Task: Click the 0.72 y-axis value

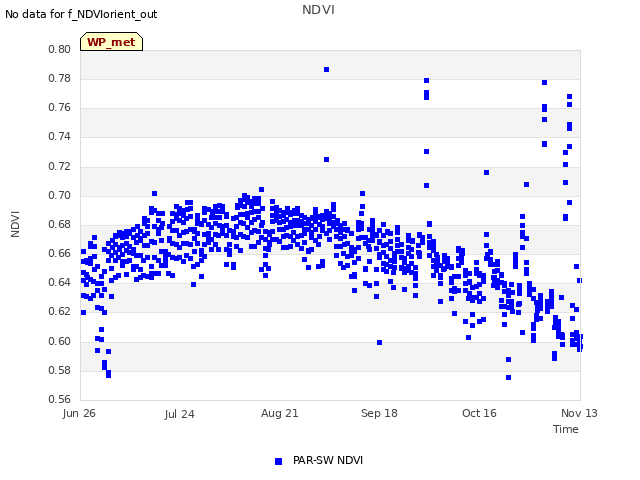Action: pyautogui.click(x=60, y=167)
